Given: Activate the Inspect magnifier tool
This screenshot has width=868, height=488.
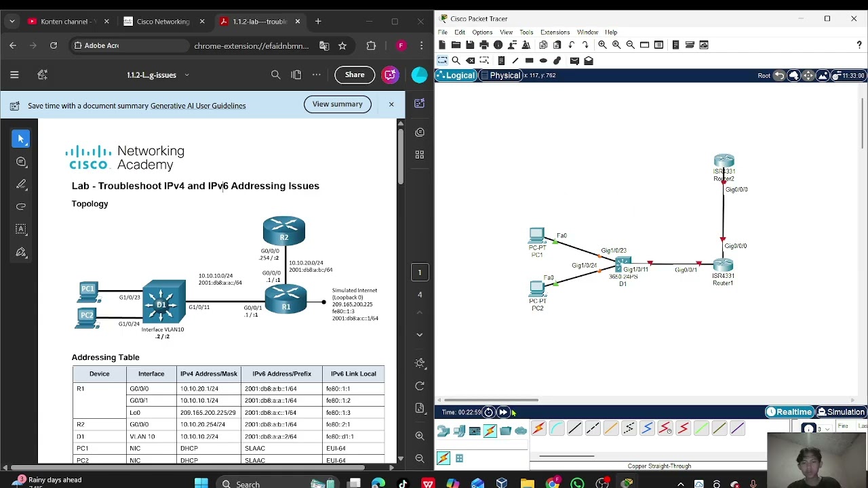Looking at the screenshot, I should [456, 60].
